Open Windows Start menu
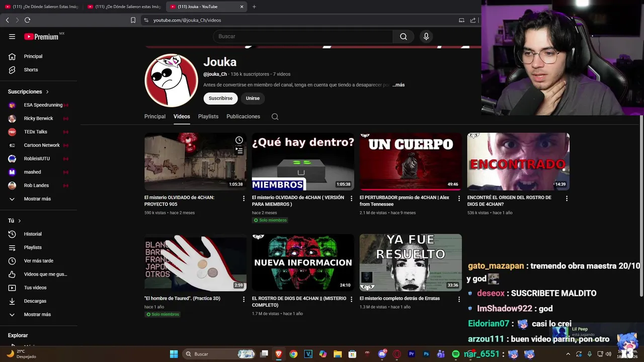Viewport: 644px width, 362px height. (174, 354)
